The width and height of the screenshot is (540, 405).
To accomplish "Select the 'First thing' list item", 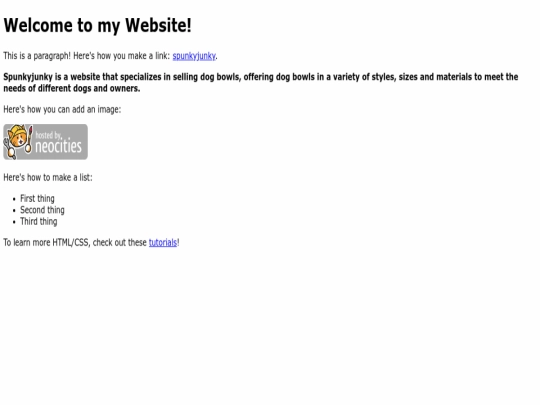I will click(37, 198).
